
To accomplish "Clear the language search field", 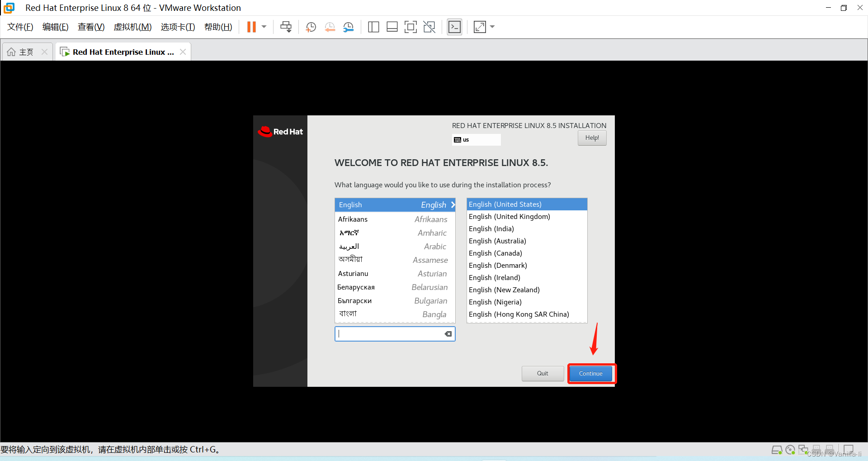I will tap(448, 333).
